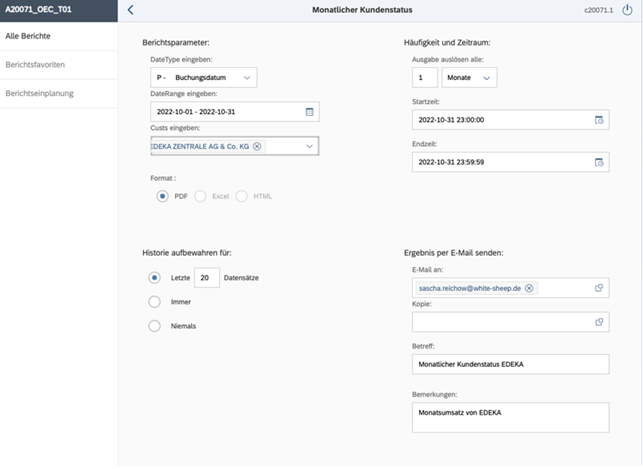Select the PDF format option
Image resolution: width=643 pixels, height=469 pixels.
tap(162, 197)
